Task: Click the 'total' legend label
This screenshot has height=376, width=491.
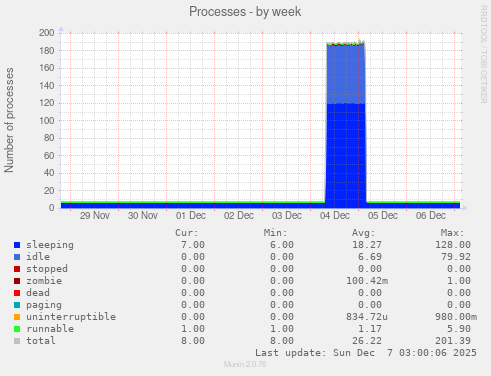Action: [x=41, y=341]
